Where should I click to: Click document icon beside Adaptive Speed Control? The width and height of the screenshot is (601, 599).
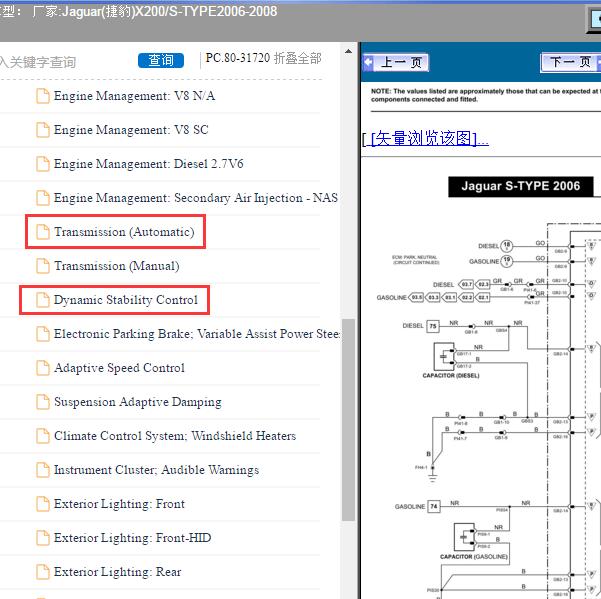(43, 368)
